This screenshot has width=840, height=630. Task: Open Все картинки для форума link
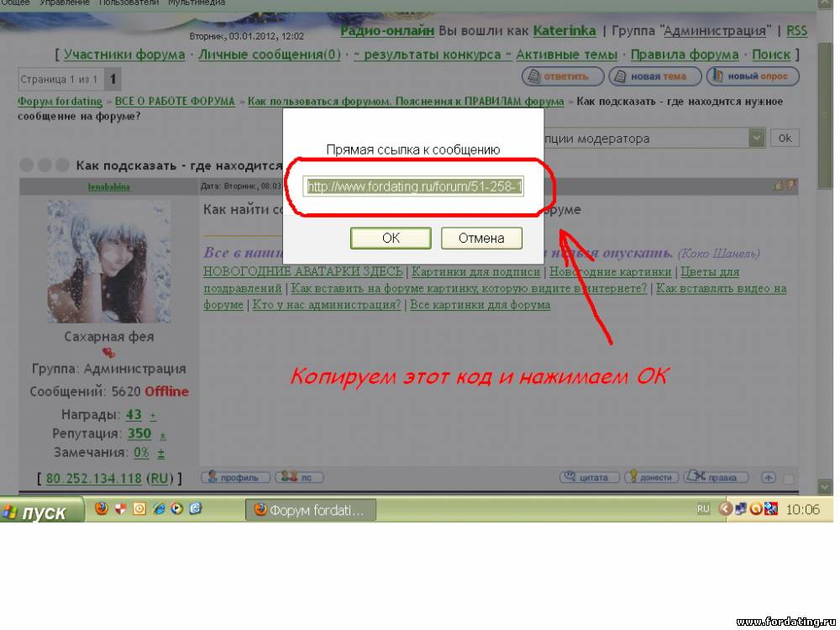click(x=480, y=305)
